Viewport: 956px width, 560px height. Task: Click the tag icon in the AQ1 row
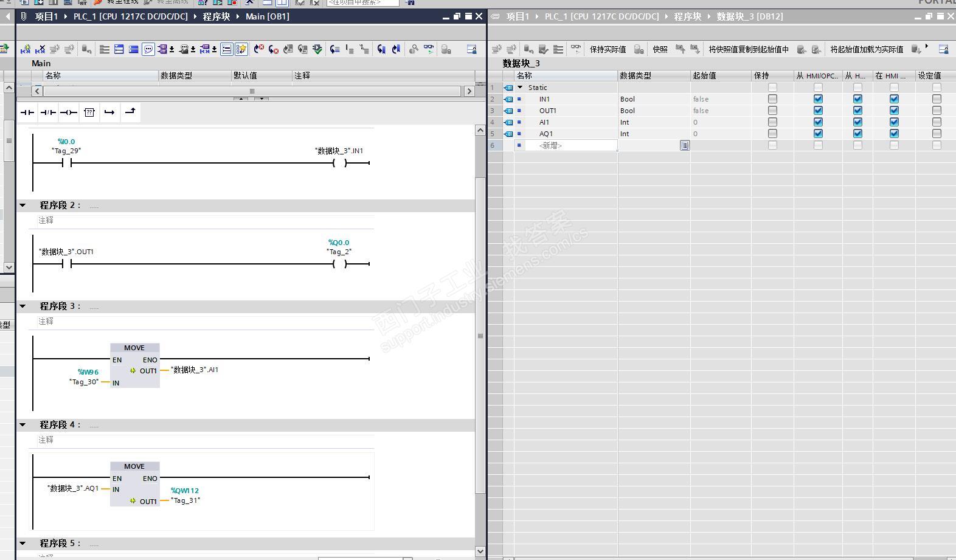[508, 134]
